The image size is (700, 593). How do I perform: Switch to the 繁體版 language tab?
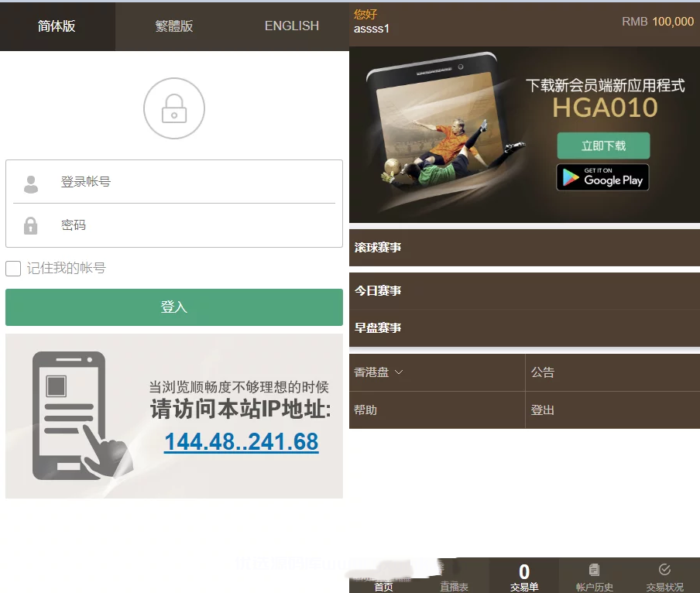(x=174, y=26)
